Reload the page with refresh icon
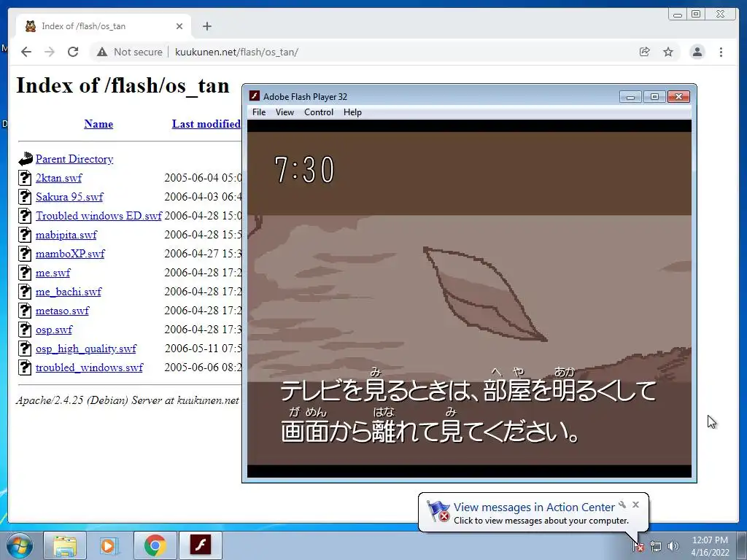 (x=73, y=52)
